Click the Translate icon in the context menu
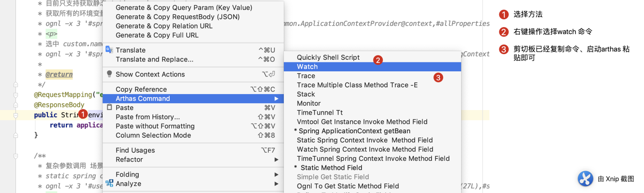Screen dimensions: 644x193 click(x=109, y=50)
